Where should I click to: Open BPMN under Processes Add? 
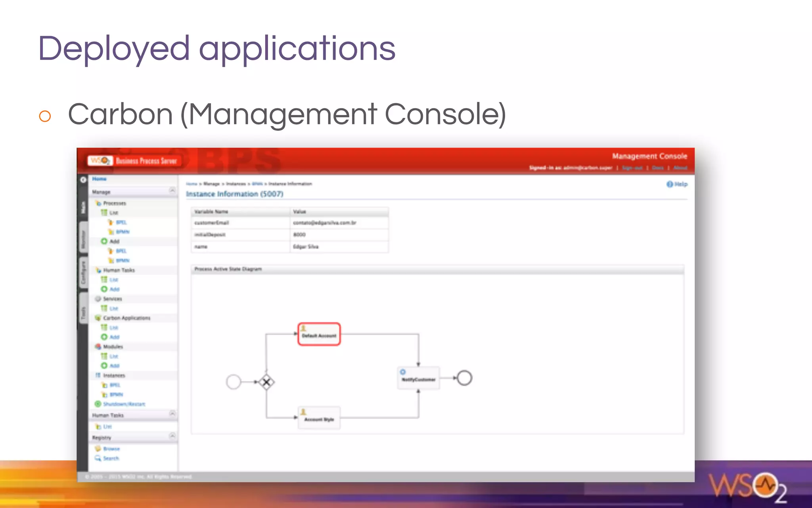(x=123, y=260)
